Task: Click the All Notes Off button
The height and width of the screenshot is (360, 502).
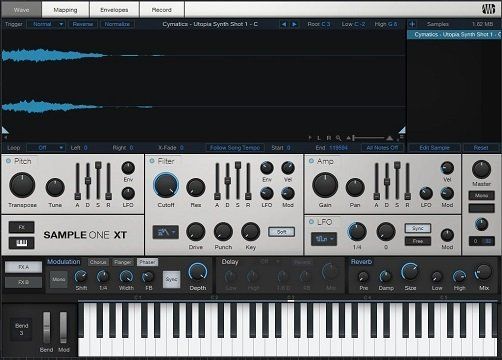Action: point(382,148)
